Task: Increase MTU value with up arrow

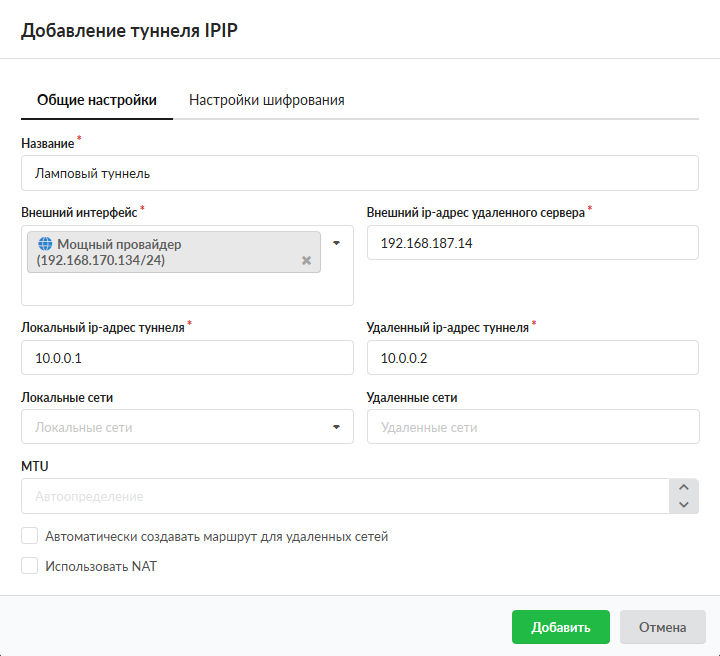Action: 683,487
